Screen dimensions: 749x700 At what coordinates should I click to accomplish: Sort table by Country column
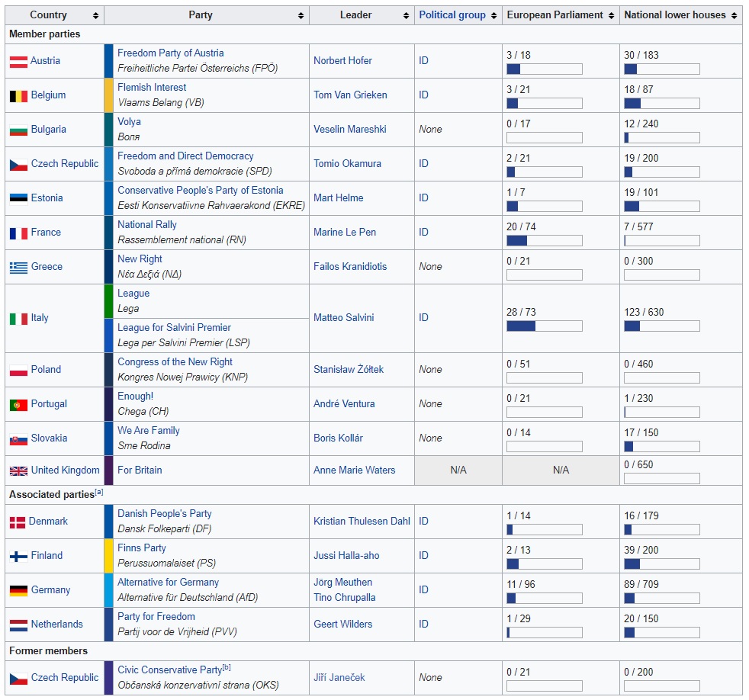[95, 16]
